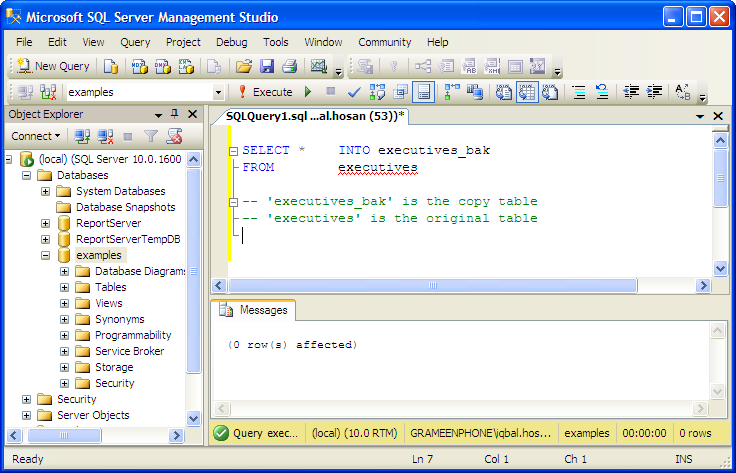This screenshot has width=736, height=473.
Task: Print using the printer icon
Action: (290, 67)
